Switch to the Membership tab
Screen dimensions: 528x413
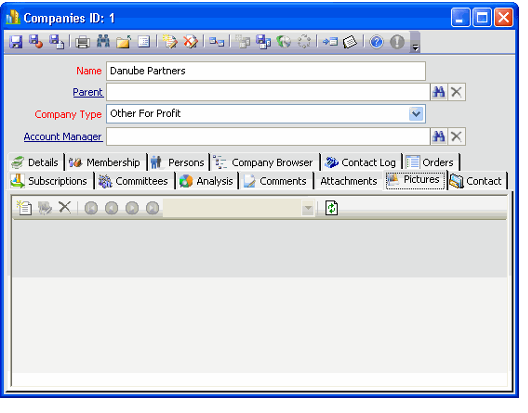point(105,162)
